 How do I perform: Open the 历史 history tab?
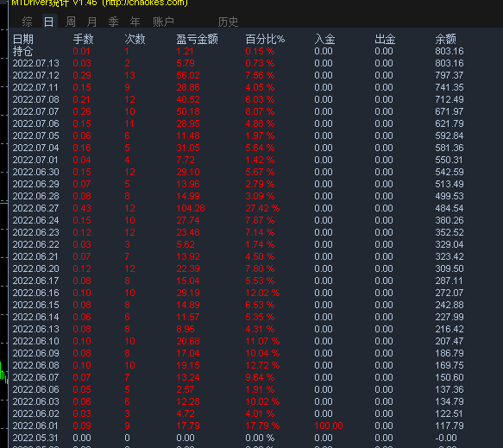228,22
